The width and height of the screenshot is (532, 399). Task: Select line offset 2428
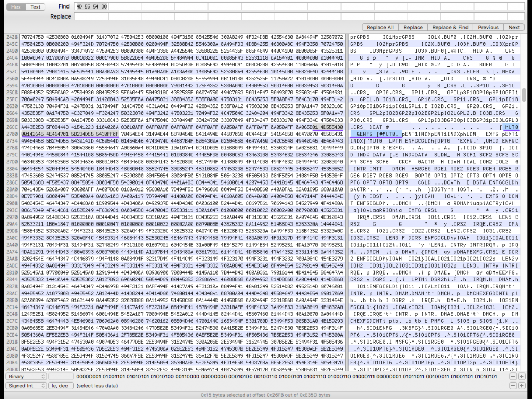(12, 37)
